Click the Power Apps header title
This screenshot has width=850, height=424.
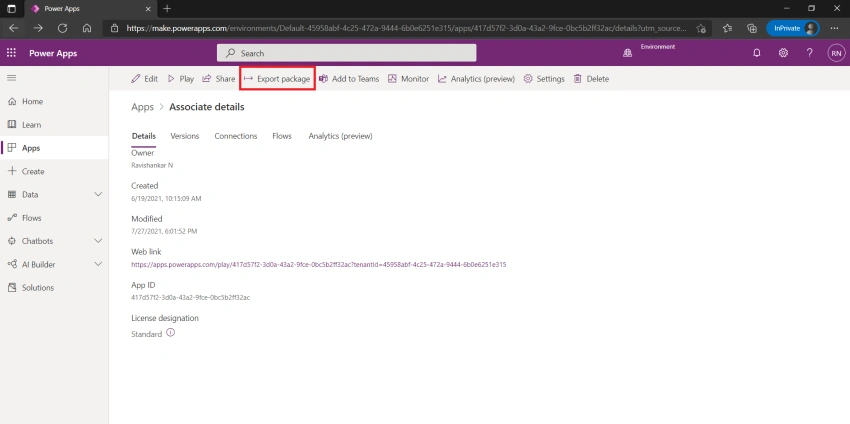coord(53,53)
